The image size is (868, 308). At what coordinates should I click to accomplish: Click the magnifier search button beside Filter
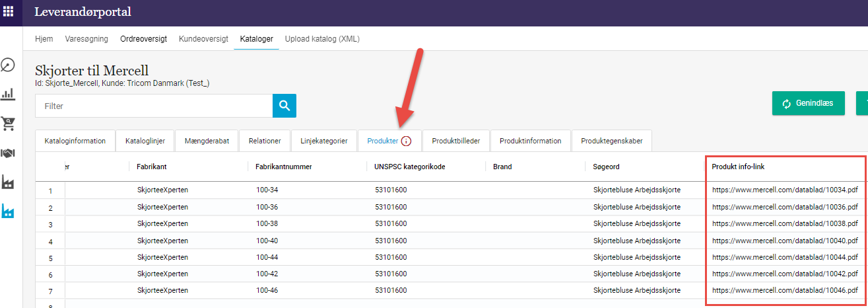tap(284, 106)
